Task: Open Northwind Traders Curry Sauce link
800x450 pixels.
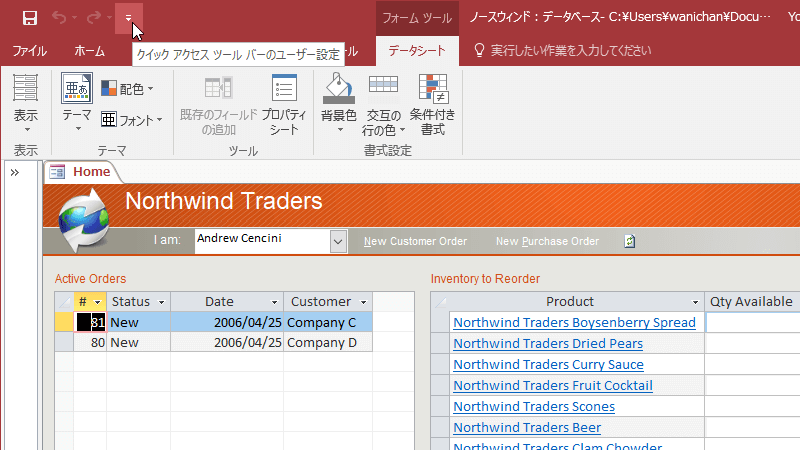Action: [x=548, y=364]
